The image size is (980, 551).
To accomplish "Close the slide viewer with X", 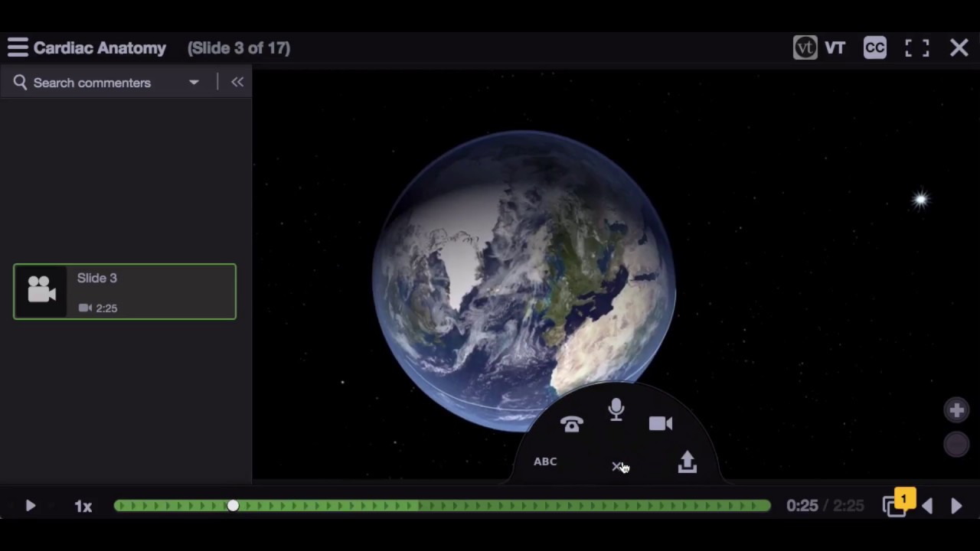I will click(959, 48).
